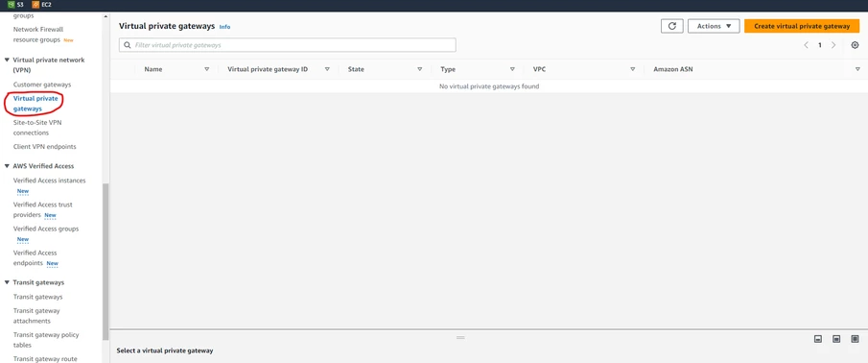Collapse the bottom details panel icon

pos(818,339)
